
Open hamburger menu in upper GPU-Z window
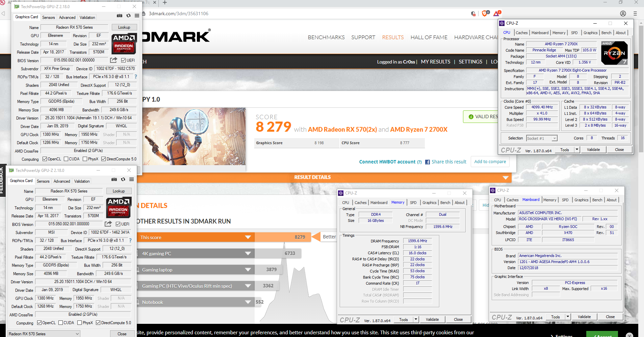pos(137,16)
